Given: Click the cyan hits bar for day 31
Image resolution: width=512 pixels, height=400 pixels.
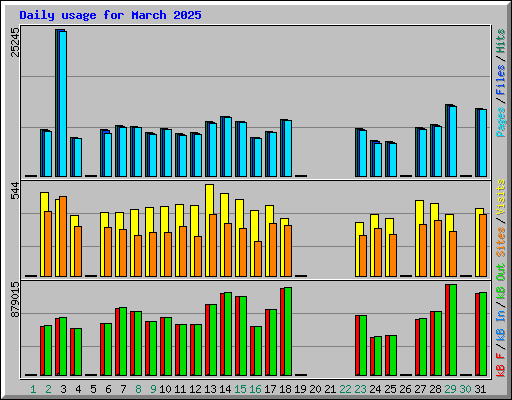Looking at the screenshot, I should click(x=483, y=143).
